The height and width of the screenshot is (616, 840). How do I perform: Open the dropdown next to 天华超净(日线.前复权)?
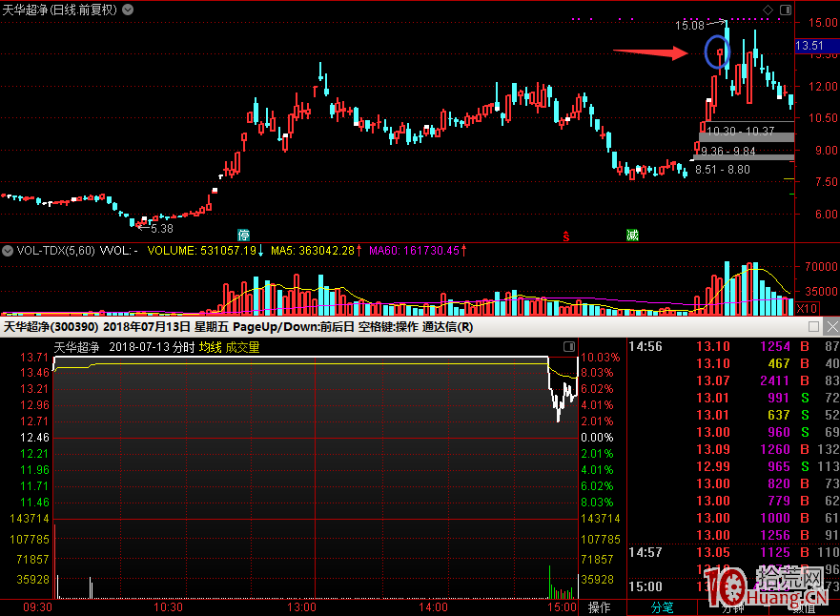pos(128,10)
